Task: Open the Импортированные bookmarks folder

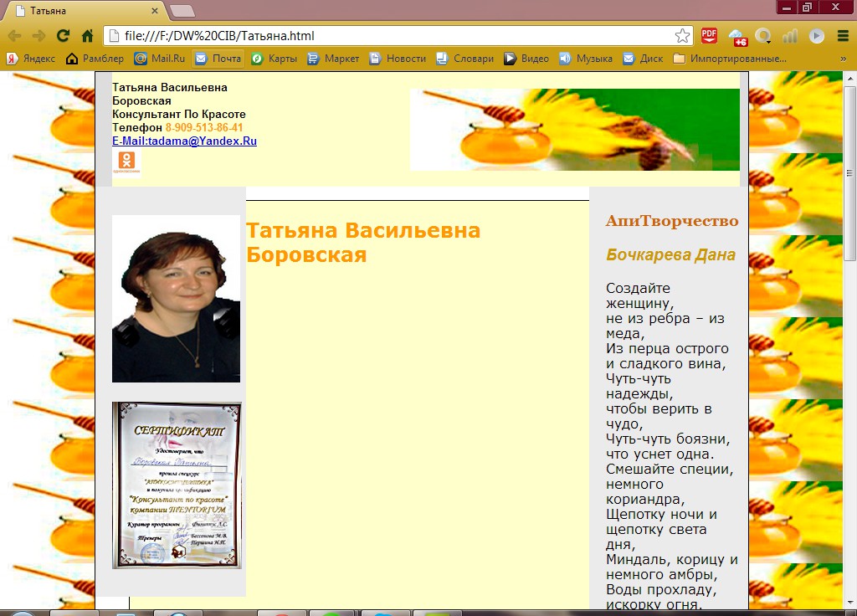Action: click(x=730, y=59)
